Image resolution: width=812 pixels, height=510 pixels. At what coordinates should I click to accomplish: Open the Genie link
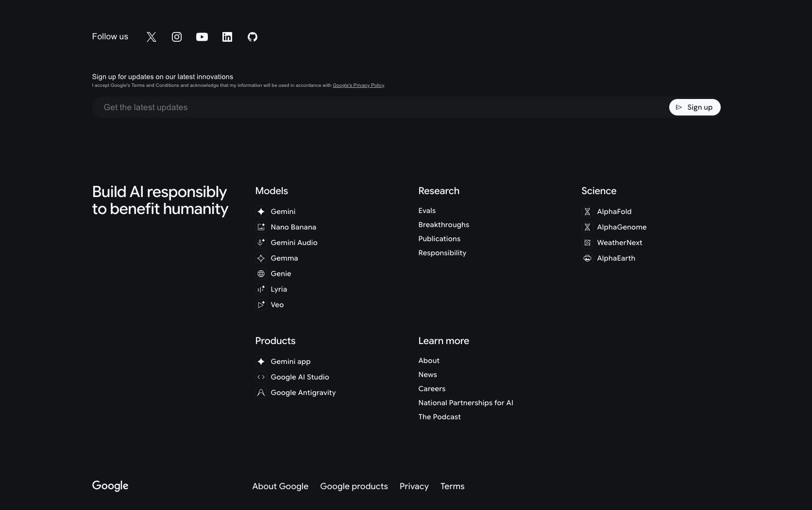(281, 274)
